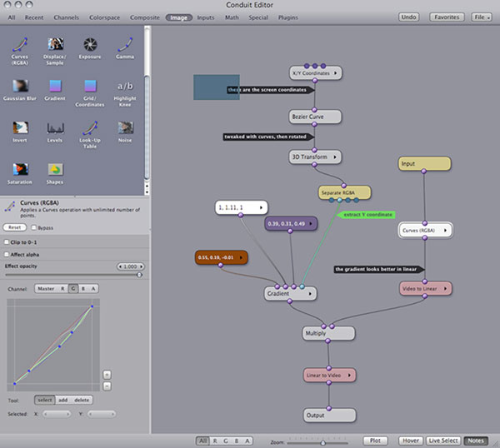Pick the Noise node icon
500x448 pixels.
[125, 127]
